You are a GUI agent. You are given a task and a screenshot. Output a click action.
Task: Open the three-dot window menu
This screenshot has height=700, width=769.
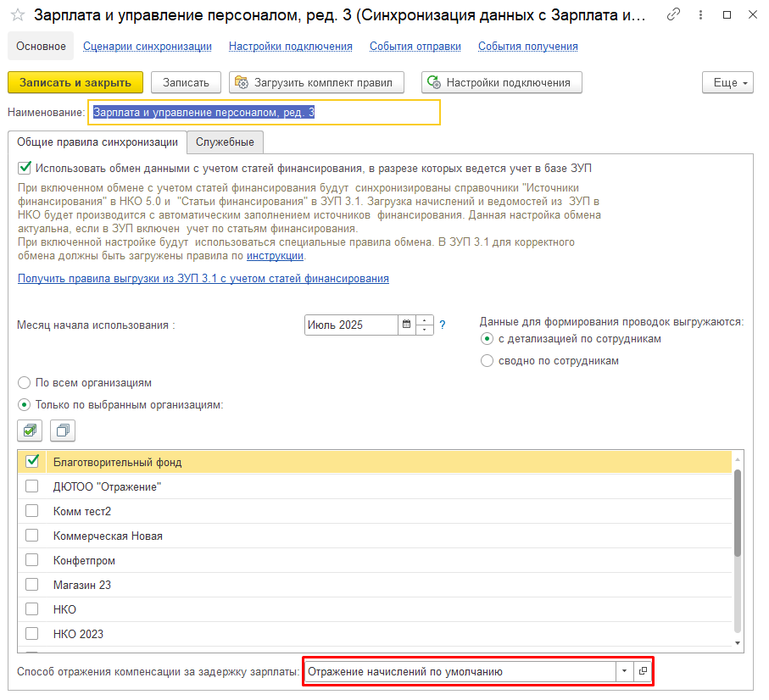click(x=700, y=15)
